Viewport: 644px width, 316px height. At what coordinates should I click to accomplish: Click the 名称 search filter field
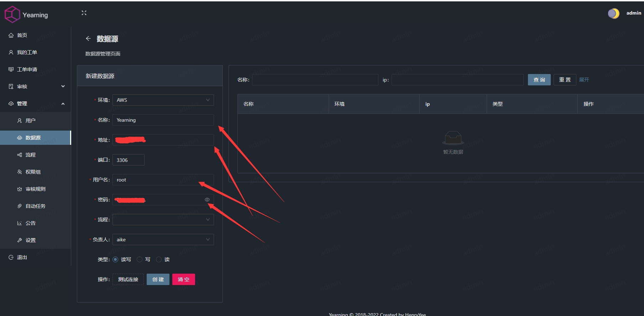click(x=315, y=80)
